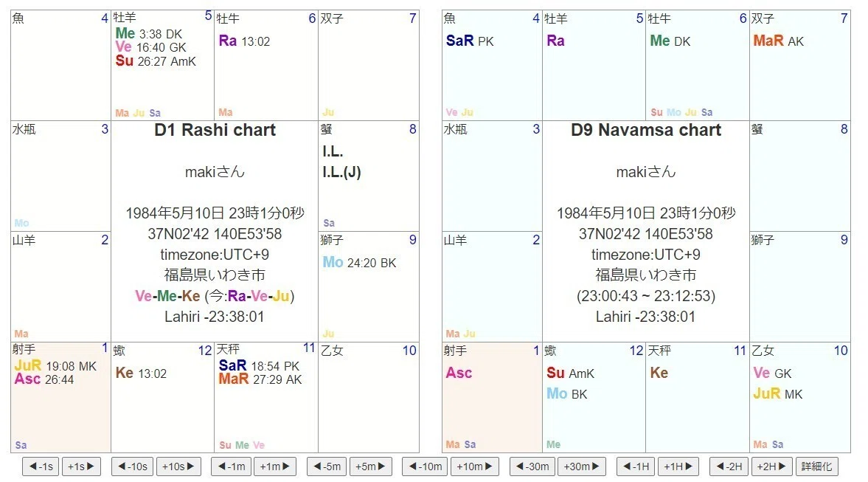The width and height of the screenshot is (868, 482).
Task: Click Asc 26:44 in D1 Sagittarius house
Action: (44, 379)
